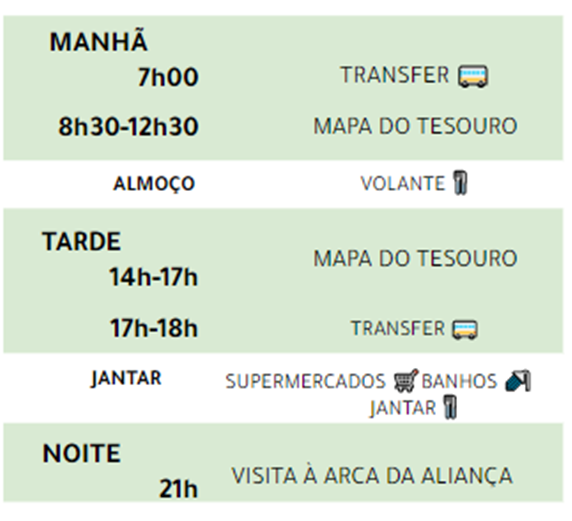Click the bus icon beside the 17h-18h TRANSFER

pos(465,329)
